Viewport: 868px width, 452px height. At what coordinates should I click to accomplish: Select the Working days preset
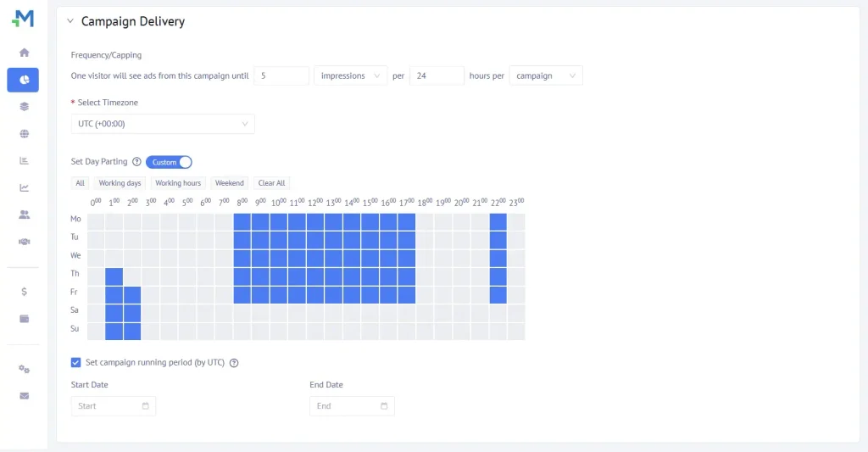(120, 183)
